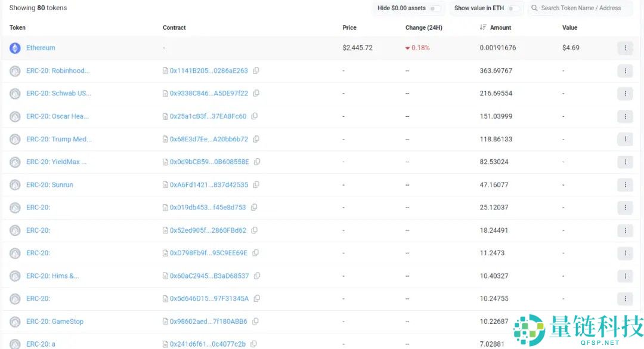Copy the Robinhood contract address
This screenshot has width=644, height=349.
tap(256, 70)
